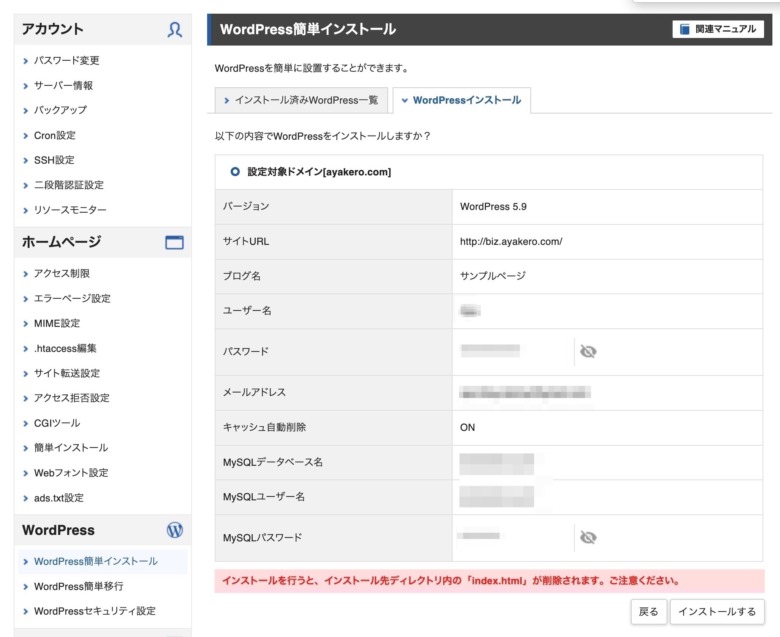780x637 pixels.
Task: Click the account person icon
Action: tap(174, 29)
